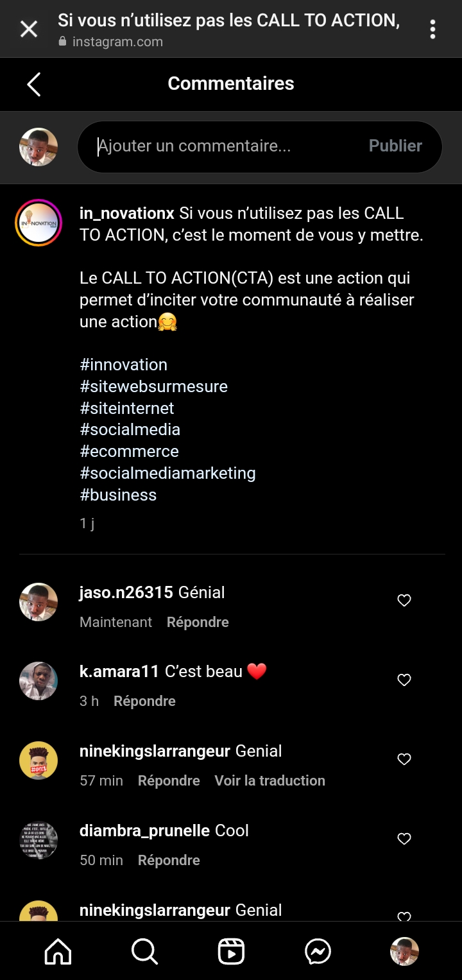Open diambra_prunelle username link

point(144,831)
